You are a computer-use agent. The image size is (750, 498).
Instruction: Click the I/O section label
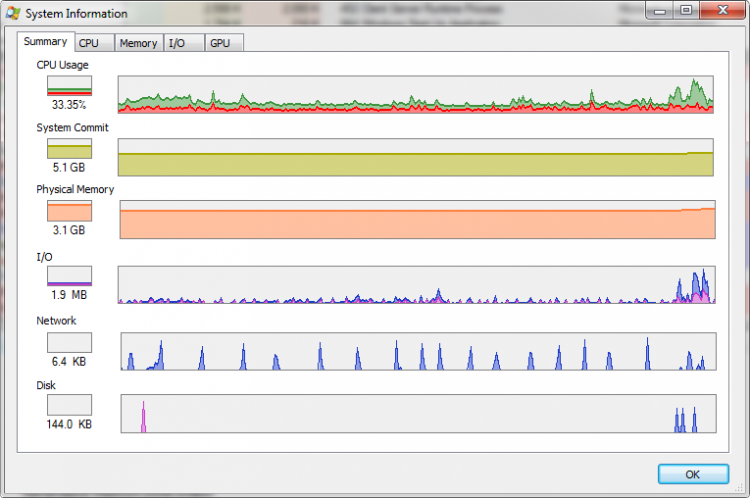(x=44, y=257)
